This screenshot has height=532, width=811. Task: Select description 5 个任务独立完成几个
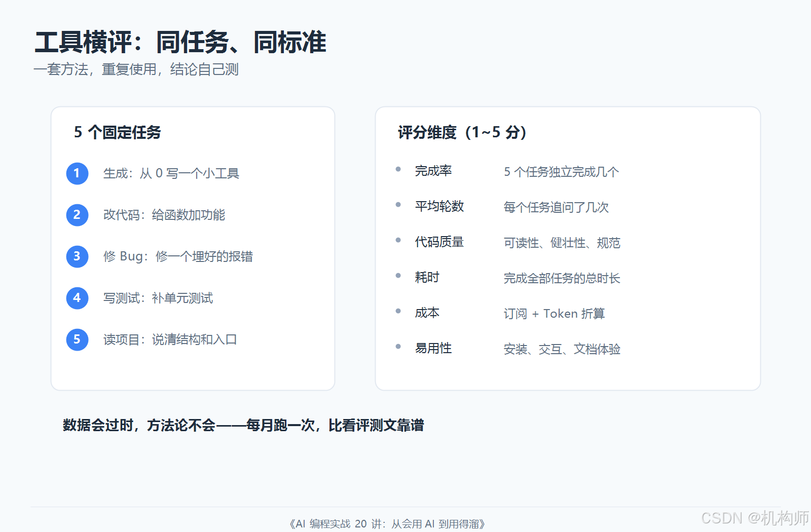coord(561,172)
